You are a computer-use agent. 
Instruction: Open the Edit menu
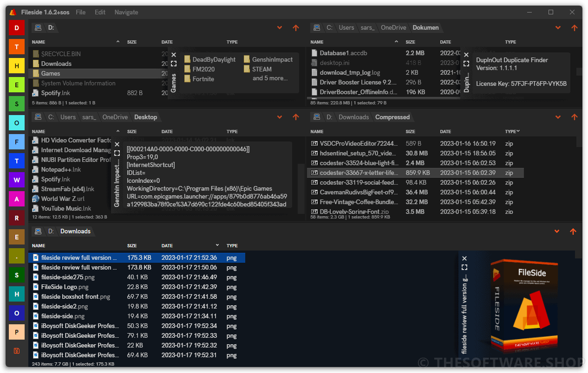[x=100, y=12]
